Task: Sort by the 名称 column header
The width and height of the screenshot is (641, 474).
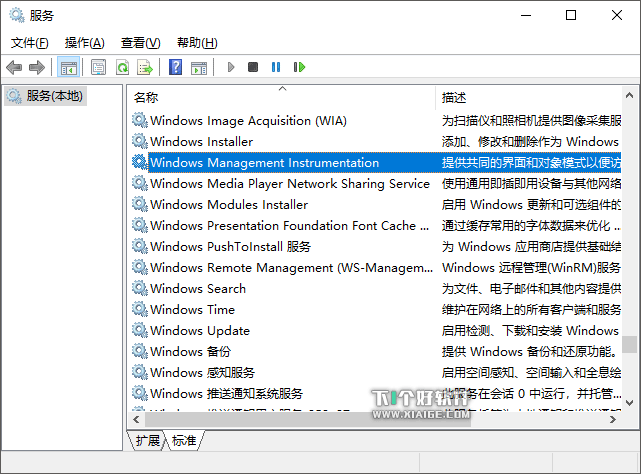Action: coord(282,97)
